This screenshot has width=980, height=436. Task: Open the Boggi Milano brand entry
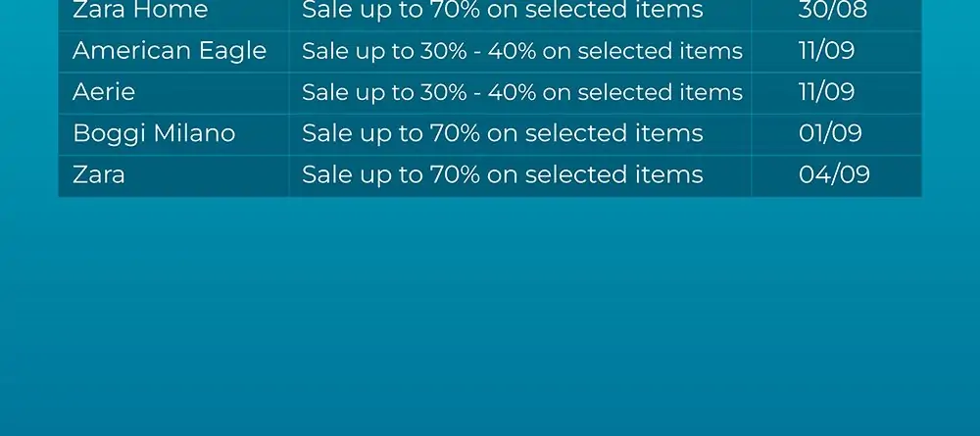pos(154,133)
